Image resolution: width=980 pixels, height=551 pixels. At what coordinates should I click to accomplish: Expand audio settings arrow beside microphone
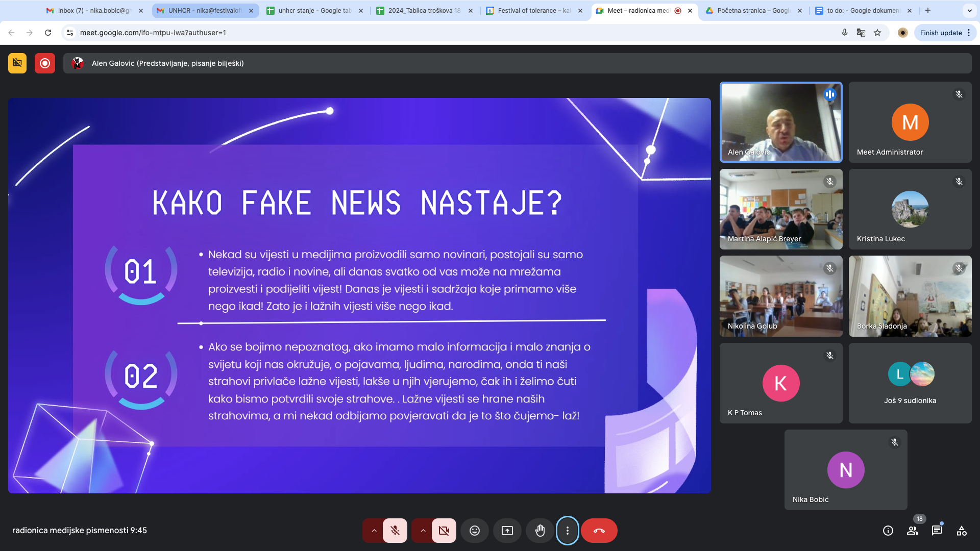(x=374, y=531)
